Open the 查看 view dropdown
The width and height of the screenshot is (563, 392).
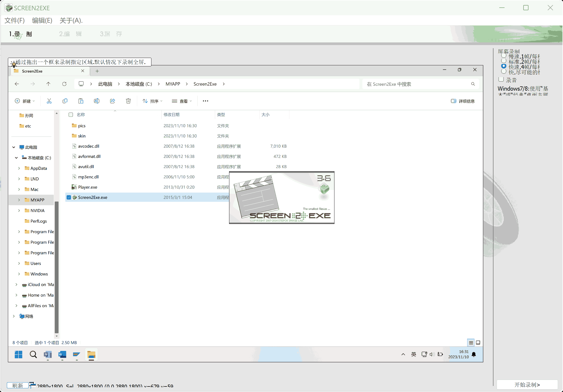182,101
